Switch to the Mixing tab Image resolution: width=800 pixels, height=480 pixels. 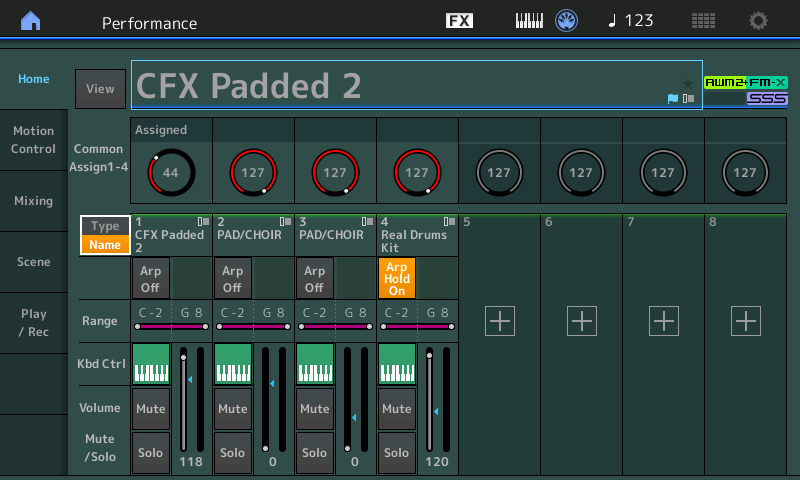(x=33, y=201)
